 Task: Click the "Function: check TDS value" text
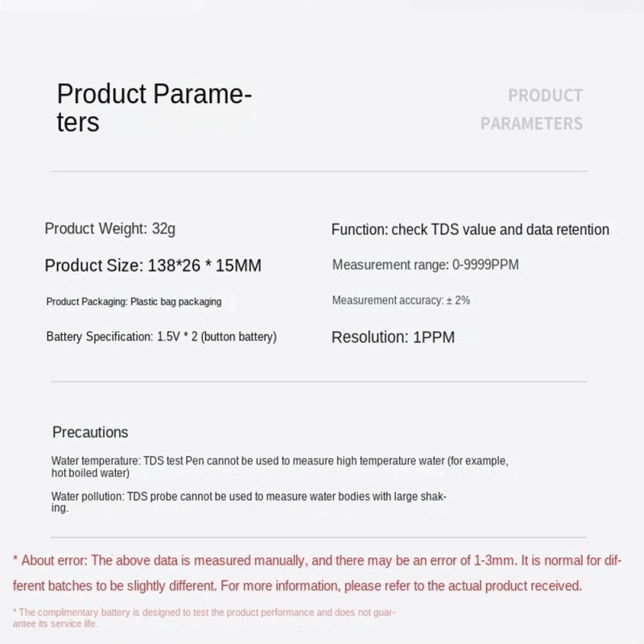tap(470, 229)
